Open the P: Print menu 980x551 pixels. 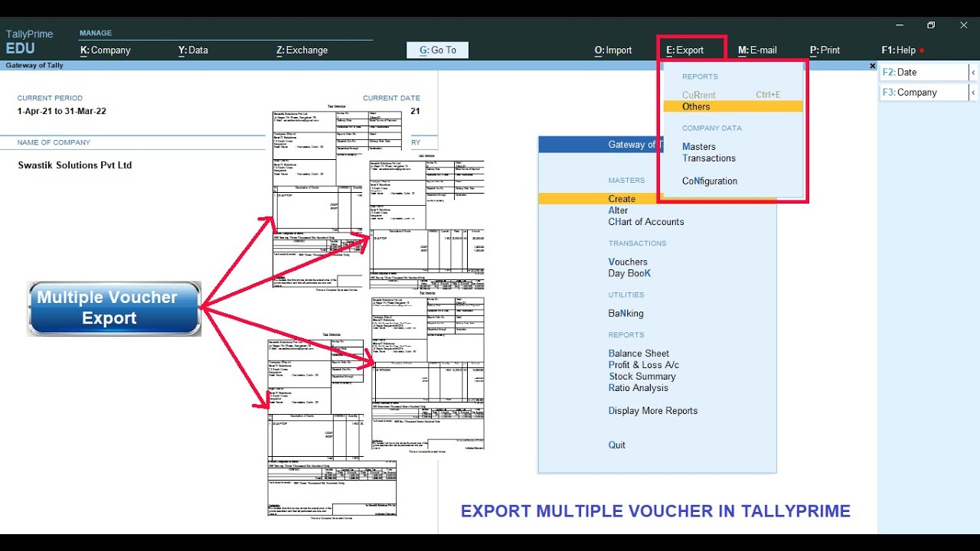click(x=825, y=51)
